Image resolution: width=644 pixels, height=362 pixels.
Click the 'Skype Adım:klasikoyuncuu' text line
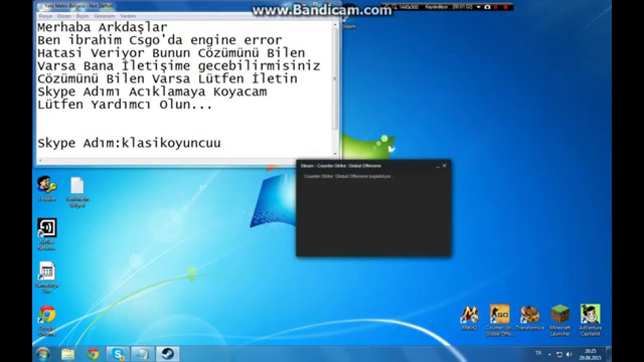(129, 143)
